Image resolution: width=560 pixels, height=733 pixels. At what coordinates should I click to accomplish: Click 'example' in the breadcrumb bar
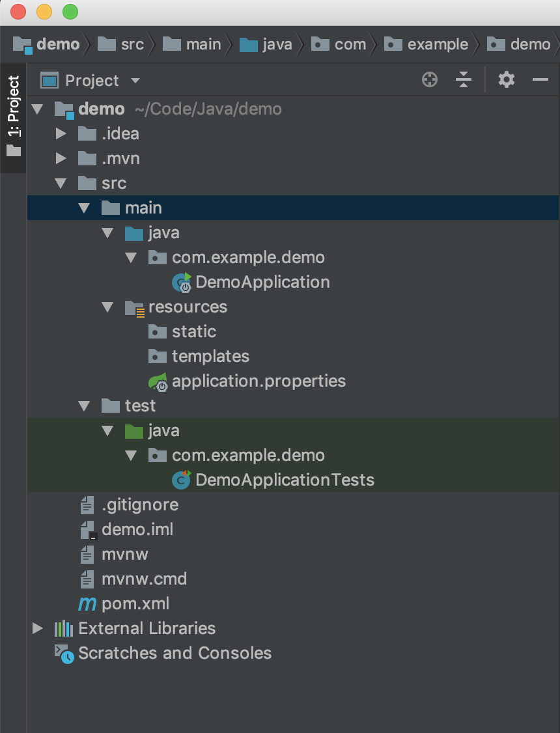click(x=437, y=44)
